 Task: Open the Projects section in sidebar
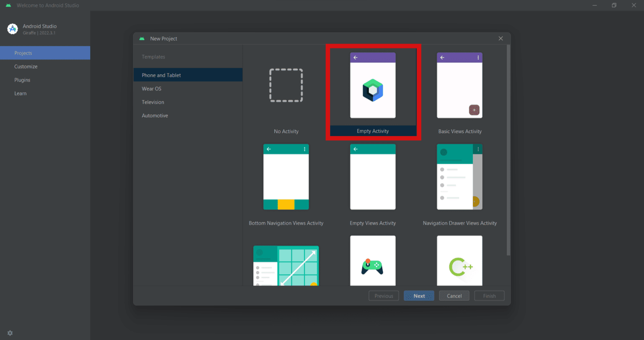click(x=45, y=53)
